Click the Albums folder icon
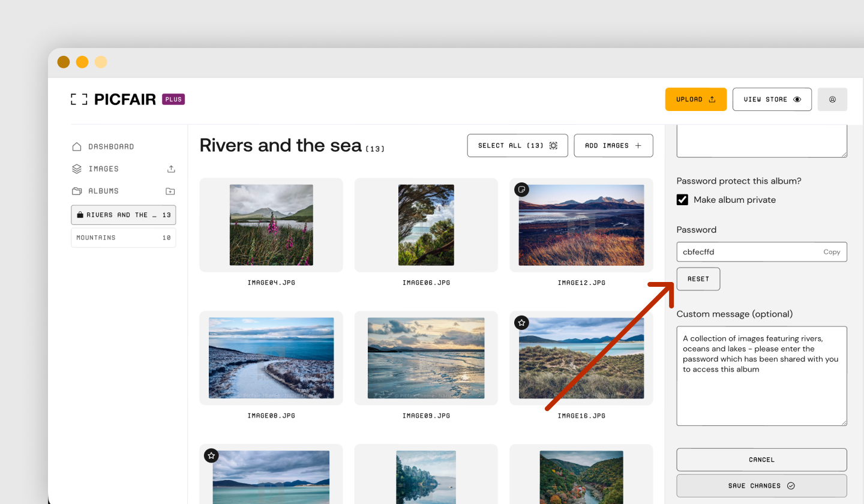The width and height of the screenshot is (864, 504). 77,191
